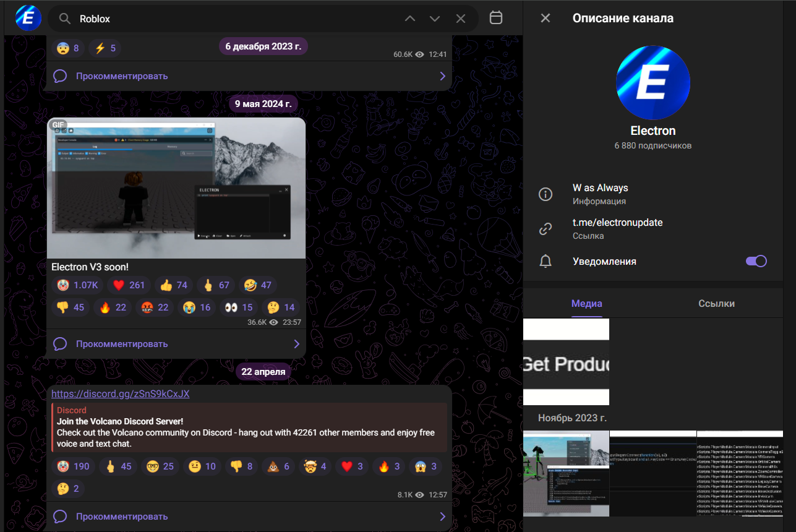Image resolution: width=796 pixels, height=532 pixels.
Task: Click the 8.1K view count on Discord post
Action: 404,495
